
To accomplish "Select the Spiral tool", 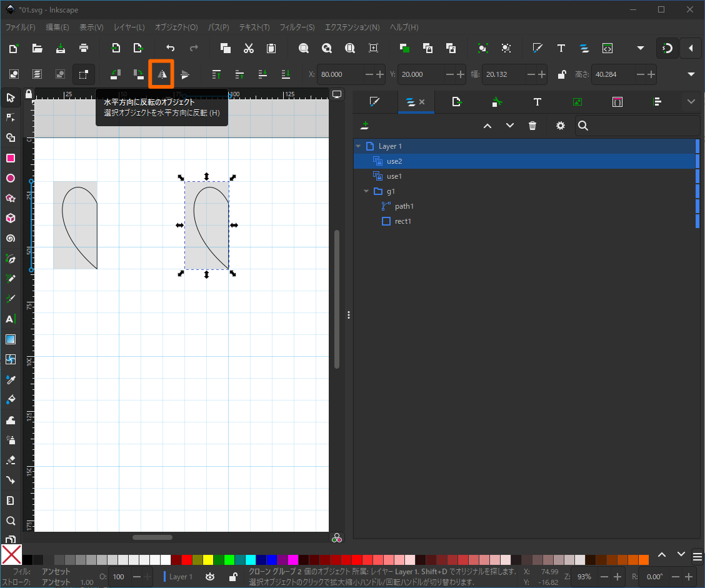I will coord(11,238).
